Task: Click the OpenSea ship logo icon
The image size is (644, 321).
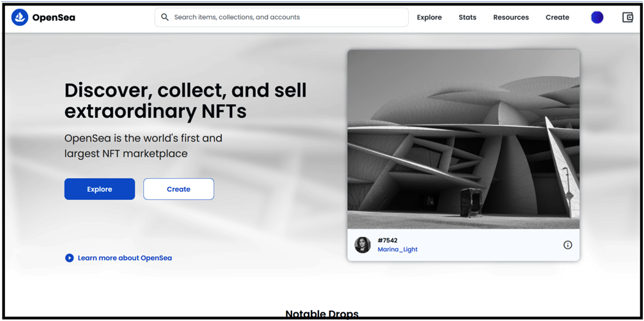Action: (20, 17)
